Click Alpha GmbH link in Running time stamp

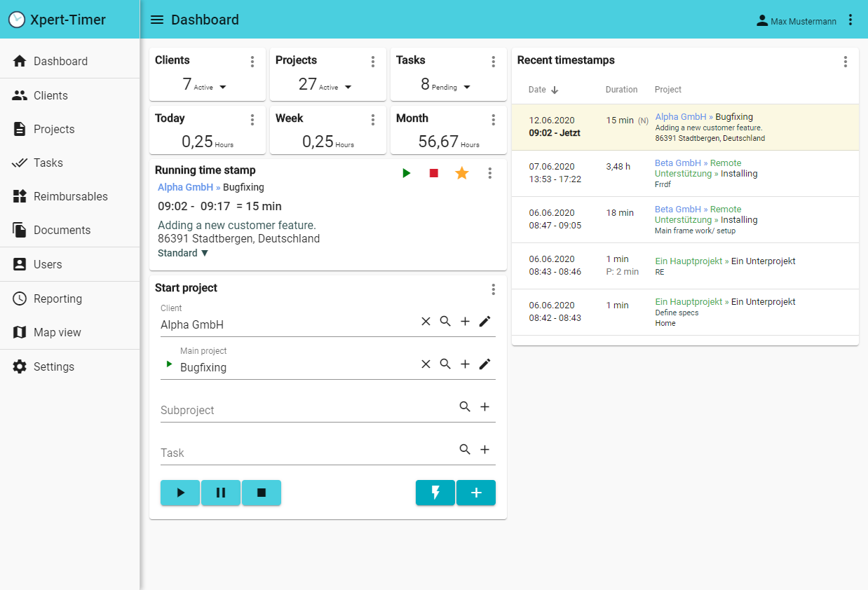185,187
